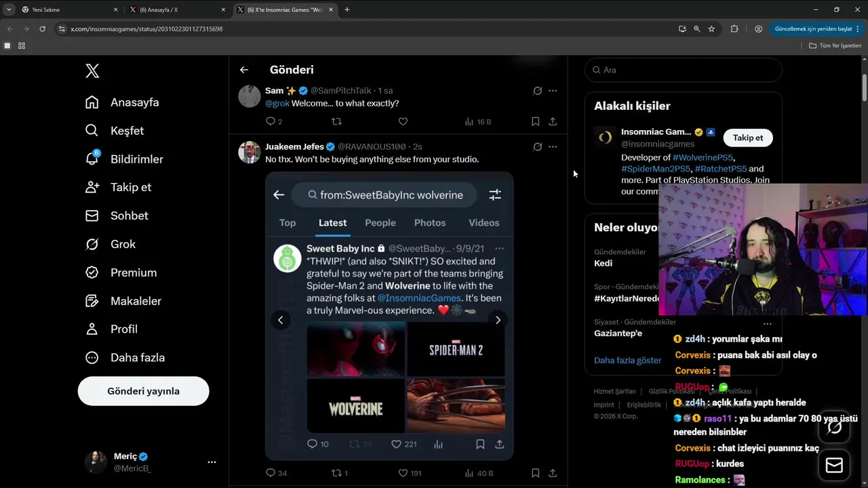Show the previous image with left arrow
Viewport: 868px width, 488px height.
(280, 320)
